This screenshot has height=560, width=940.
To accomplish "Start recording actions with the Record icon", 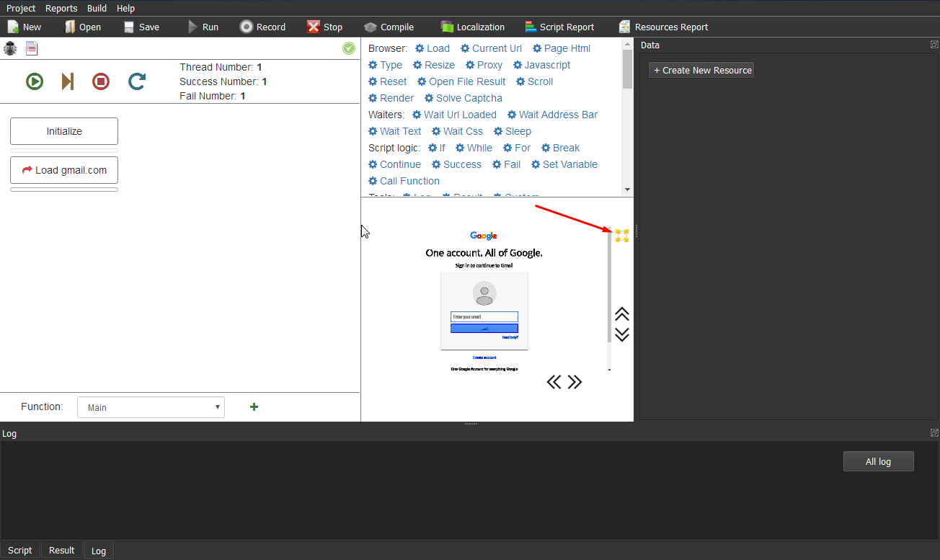I will (x=263, y=27).
